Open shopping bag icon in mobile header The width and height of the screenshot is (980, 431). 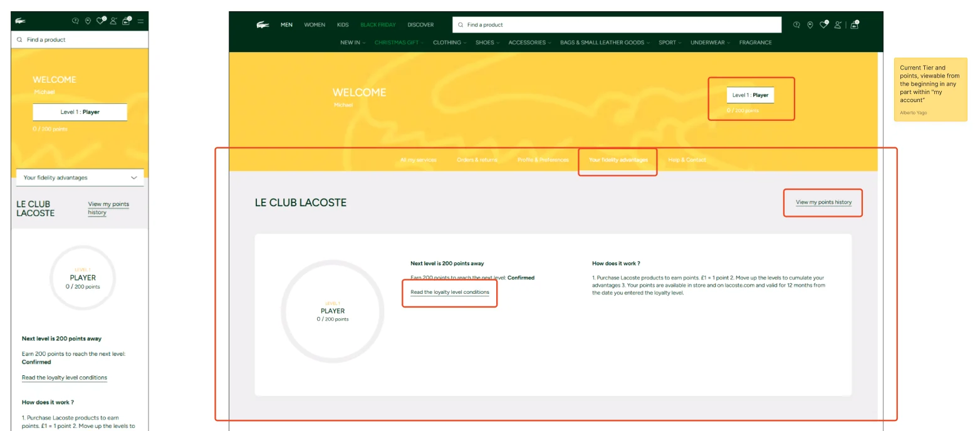127,21
